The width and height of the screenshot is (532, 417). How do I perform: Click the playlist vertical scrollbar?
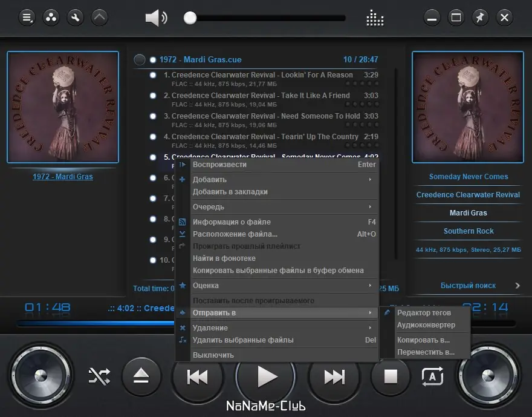(395, 163)
